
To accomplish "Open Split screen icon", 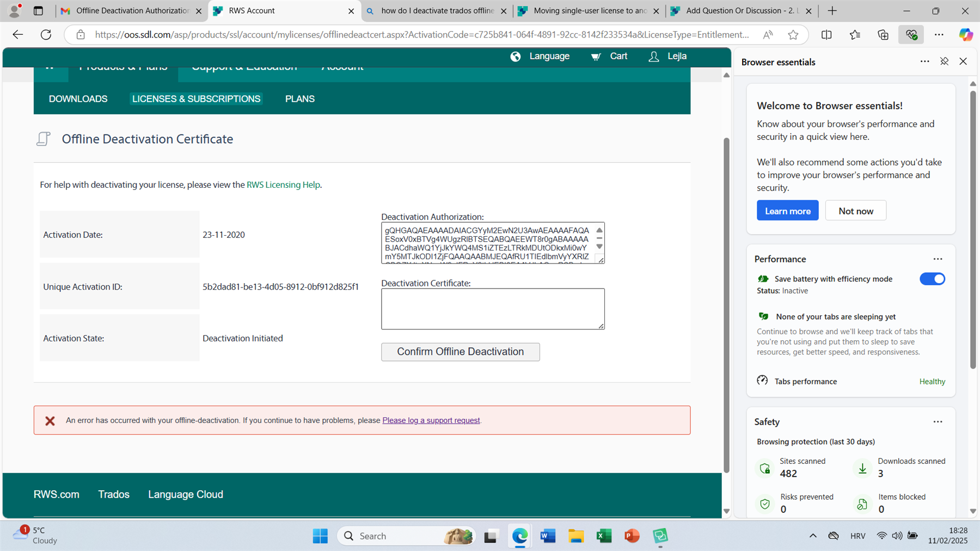I will tap(826, 35).
